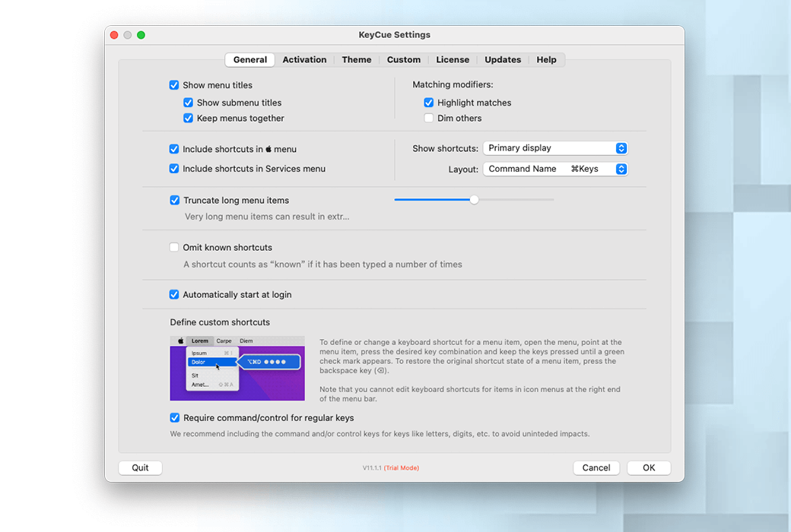
Task: Disable Automatically start at login
Action: pyautogui.click(x=173, y=294)
